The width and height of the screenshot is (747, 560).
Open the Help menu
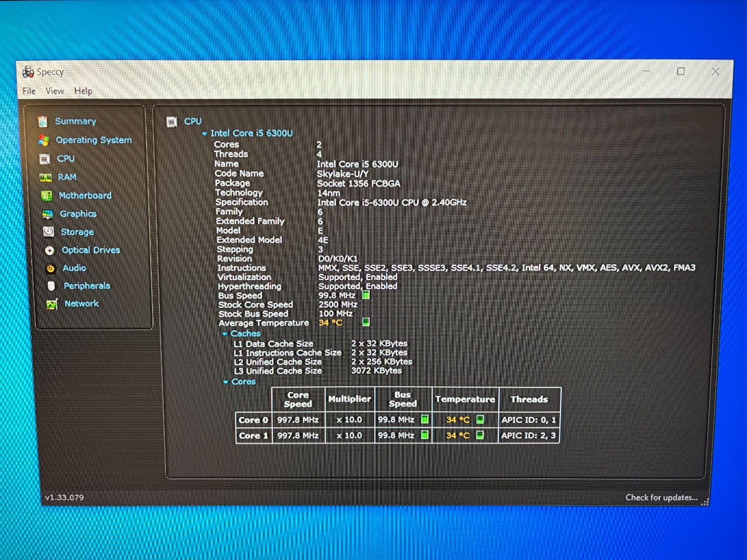coord(83,91)
